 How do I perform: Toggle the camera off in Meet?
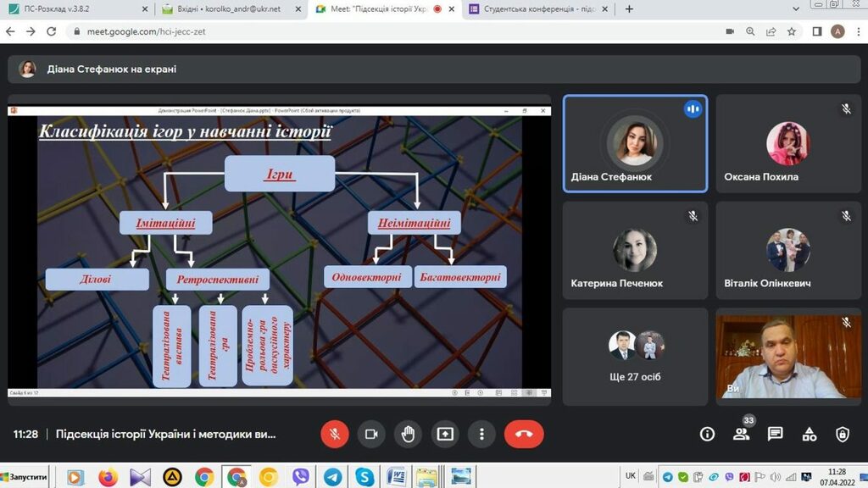(371, 434)
